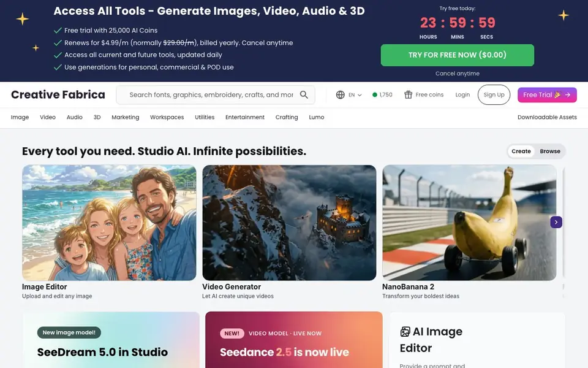Screen dimensions: 588x368
Task: Open the Entertainment menu
Action: [245, 117]
